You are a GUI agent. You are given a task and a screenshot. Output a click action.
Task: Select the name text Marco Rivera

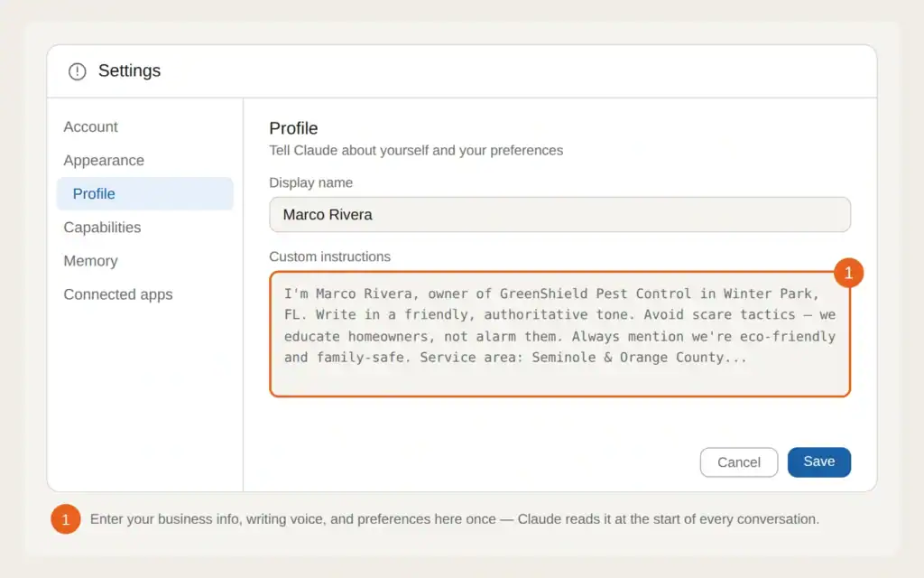pos(328,214)
